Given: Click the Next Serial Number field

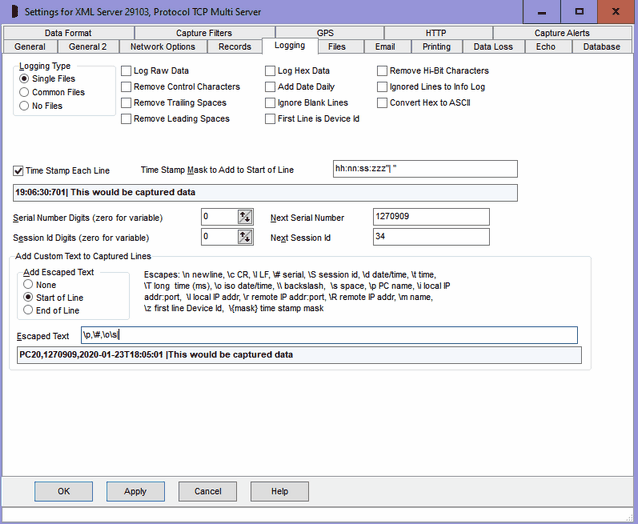Looking at the screenshot, I should click(431, 217).
